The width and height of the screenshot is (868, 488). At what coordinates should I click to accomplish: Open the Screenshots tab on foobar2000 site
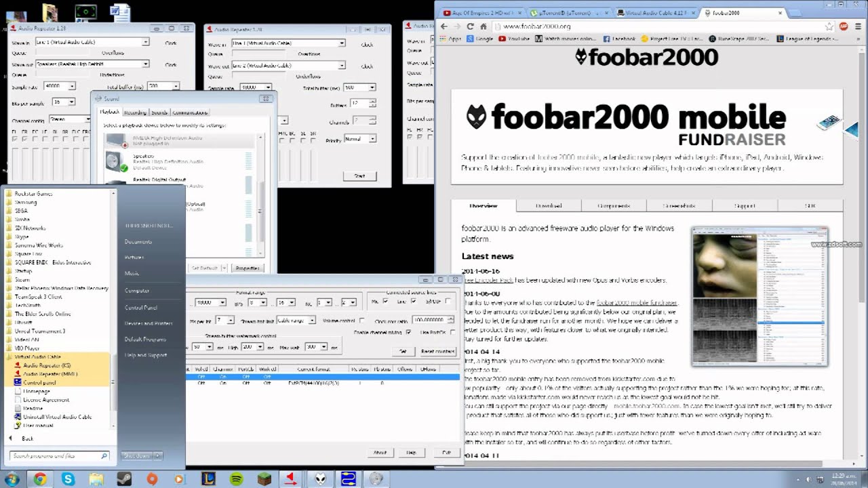click(679, 206)
